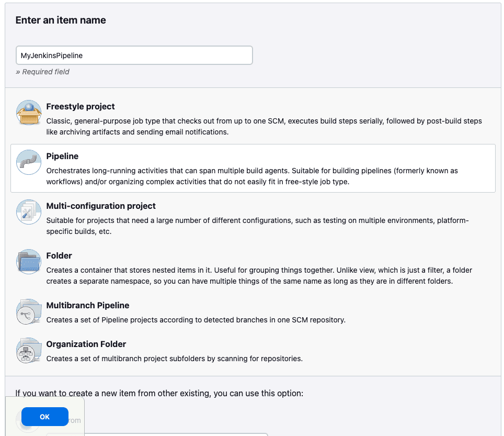Click the Freestyle project heading
504x436 pixels.
point(80,106)
